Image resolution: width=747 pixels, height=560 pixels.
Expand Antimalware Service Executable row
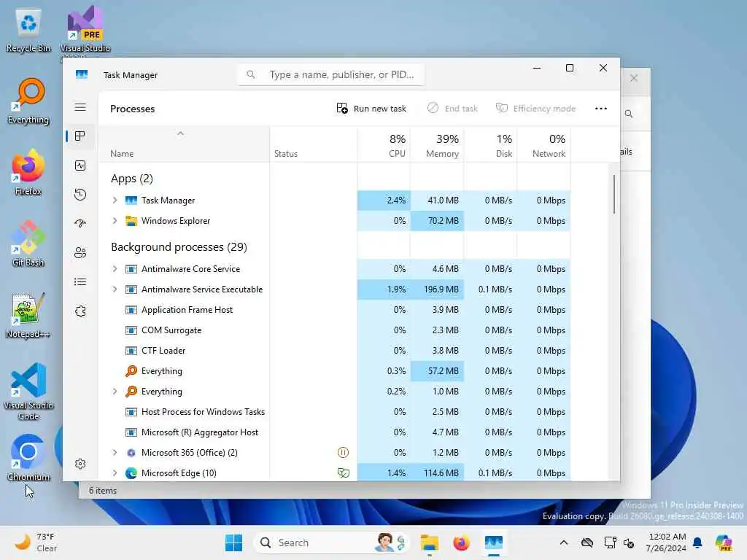pyautogui.click(x=115, y=289)
